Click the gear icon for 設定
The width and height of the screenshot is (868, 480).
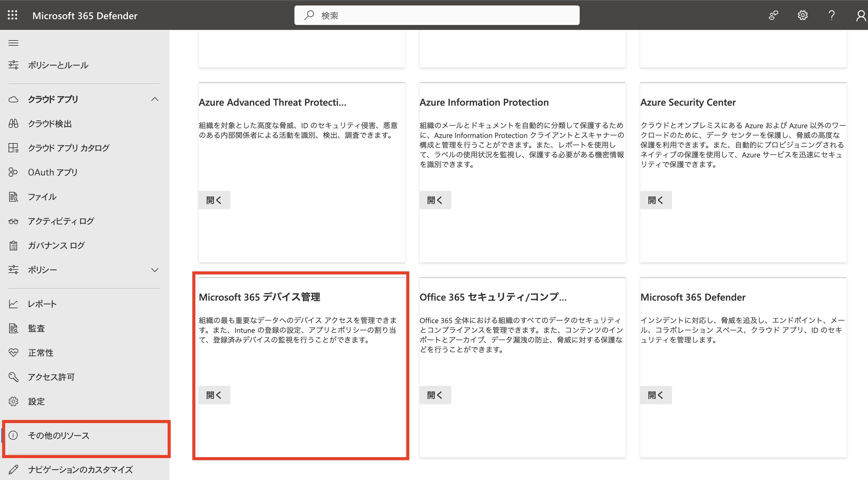[13, 401]
